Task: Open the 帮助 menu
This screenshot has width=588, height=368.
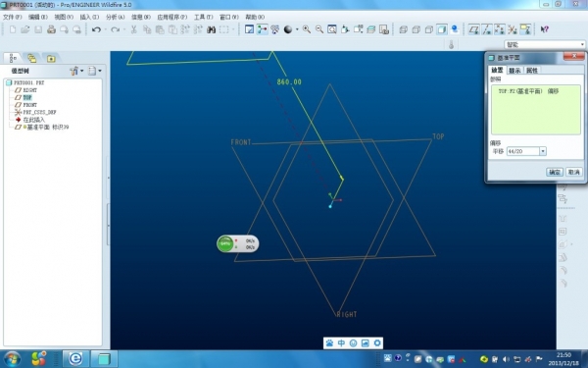Action: coord(255,17)
